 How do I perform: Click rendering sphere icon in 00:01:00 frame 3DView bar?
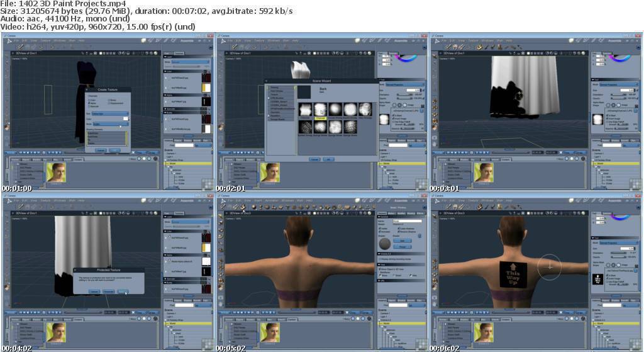pos(155,53)
